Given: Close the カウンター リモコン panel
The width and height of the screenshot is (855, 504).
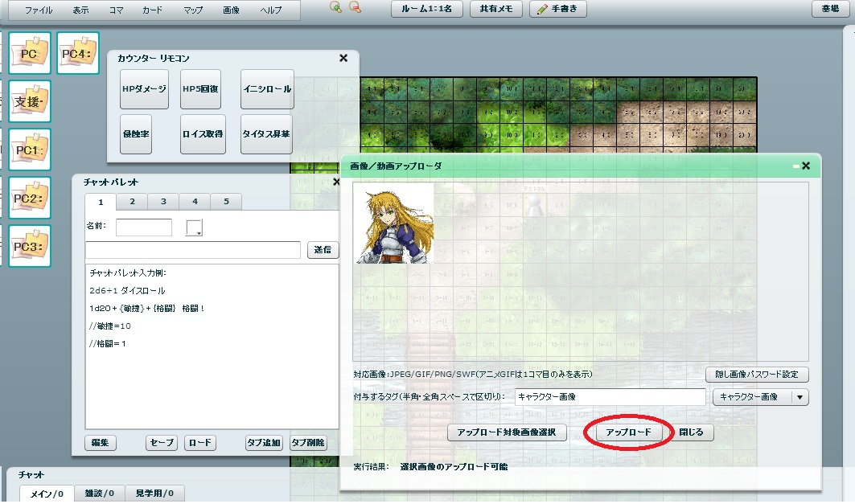Looking at the screenshot, I should 343,58.
